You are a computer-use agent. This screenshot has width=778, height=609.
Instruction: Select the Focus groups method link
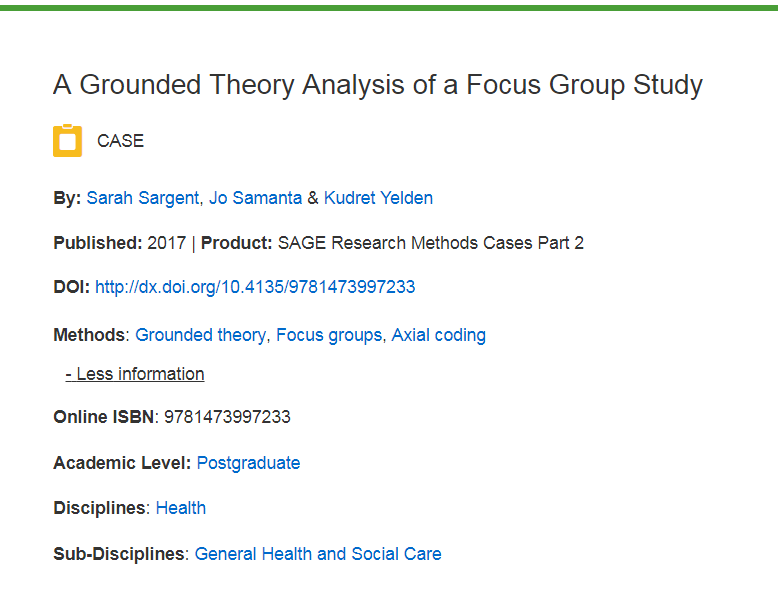click(x=329, y=335)
